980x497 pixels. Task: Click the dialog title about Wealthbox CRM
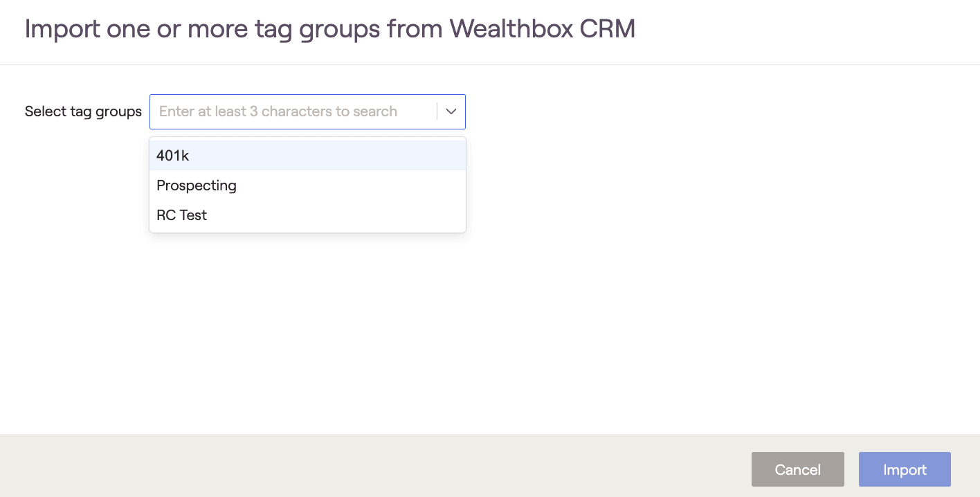[329, 29]
